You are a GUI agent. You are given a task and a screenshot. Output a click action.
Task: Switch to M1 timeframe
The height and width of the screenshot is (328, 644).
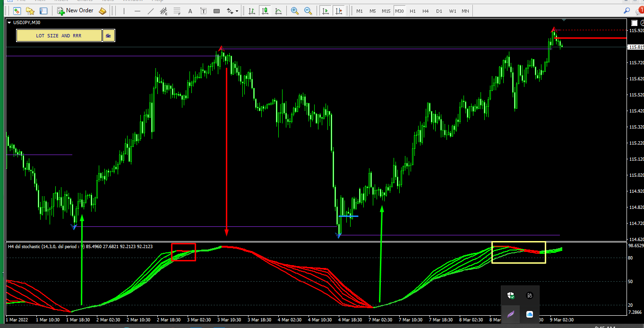pos(360,11)
